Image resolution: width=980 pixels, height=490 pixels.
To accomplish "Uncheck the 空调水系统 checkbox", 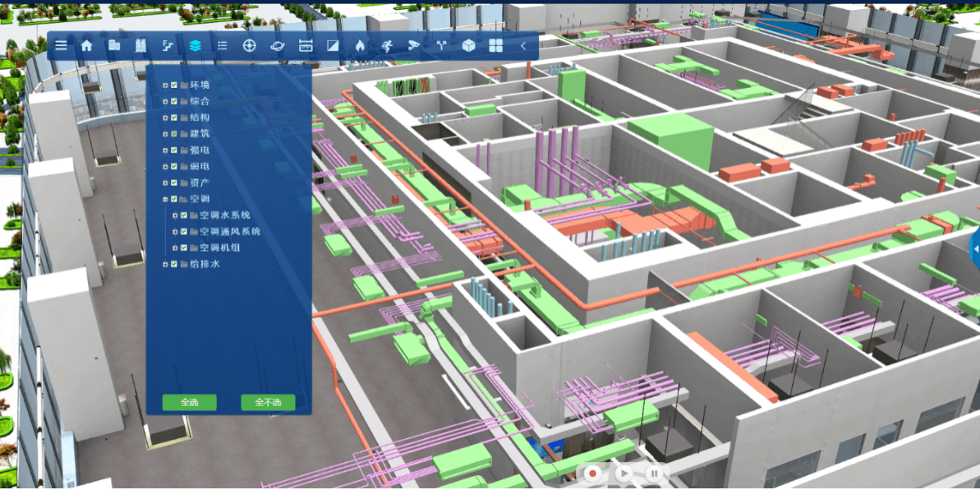I will 184,215.
